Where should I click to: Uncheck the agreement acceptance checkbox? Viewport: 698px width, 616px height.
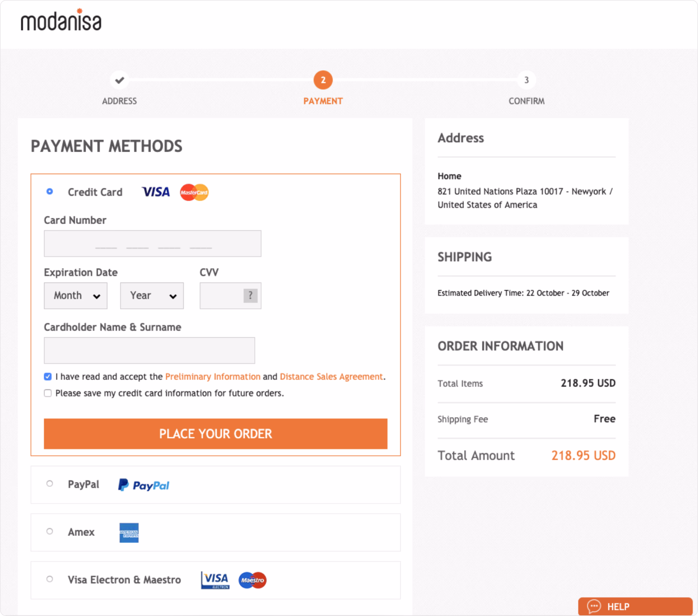click(48, 377)
